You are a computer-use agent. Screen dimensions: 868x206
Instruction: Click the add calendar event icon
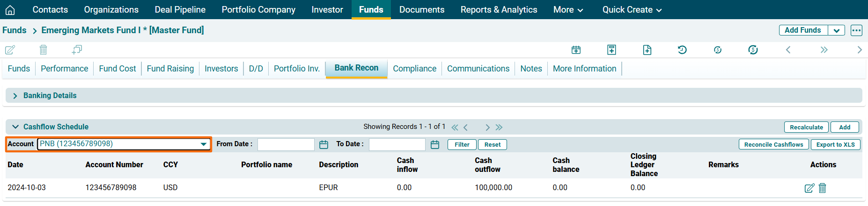pos(576,50)
